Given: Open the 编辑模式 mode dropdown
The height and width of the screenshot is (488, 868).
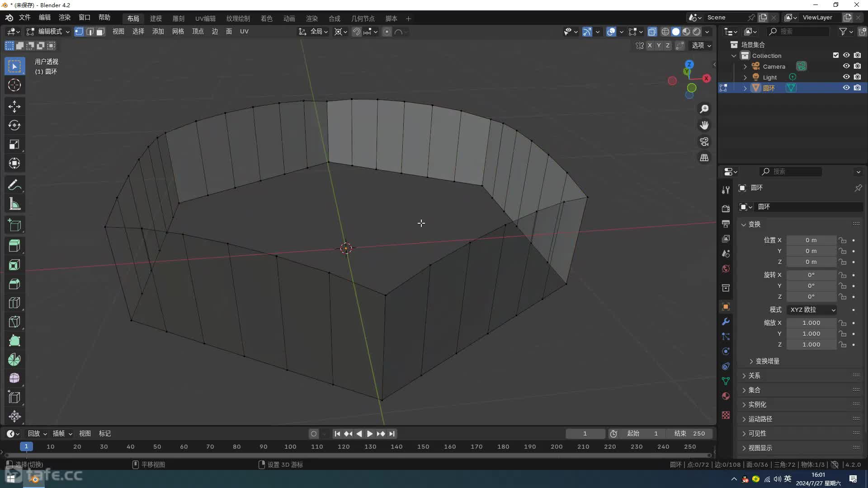Looking at the screenshot, I should (x=48, y=32).
